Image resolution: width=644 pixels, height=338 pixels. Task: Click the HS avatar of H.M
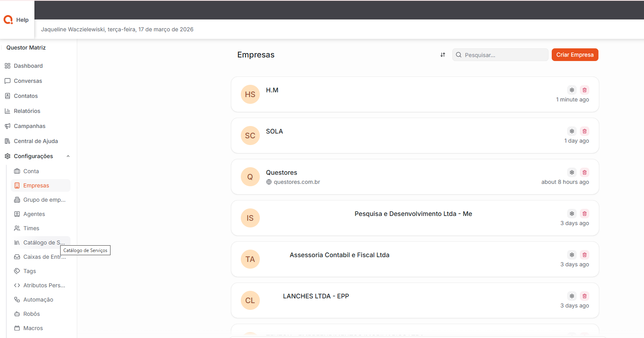click(250, 94)
